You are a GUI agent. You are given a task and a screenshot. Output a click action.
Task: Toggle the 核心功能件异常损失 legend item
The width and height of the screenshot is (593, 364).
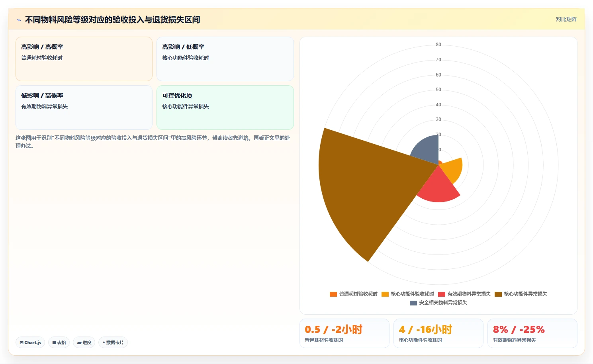coord(521,294)
